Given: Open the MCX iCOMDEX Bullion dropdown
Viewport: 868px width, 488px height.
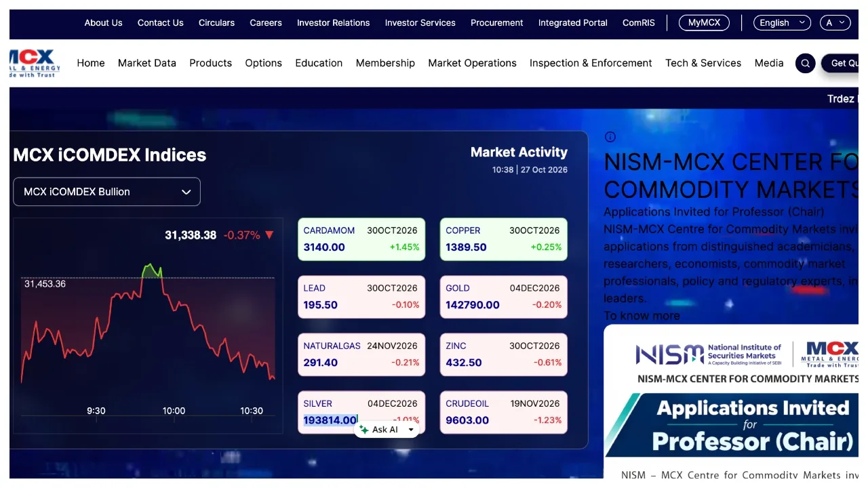Looking at the screenshot, I should [x=106, y=192].
